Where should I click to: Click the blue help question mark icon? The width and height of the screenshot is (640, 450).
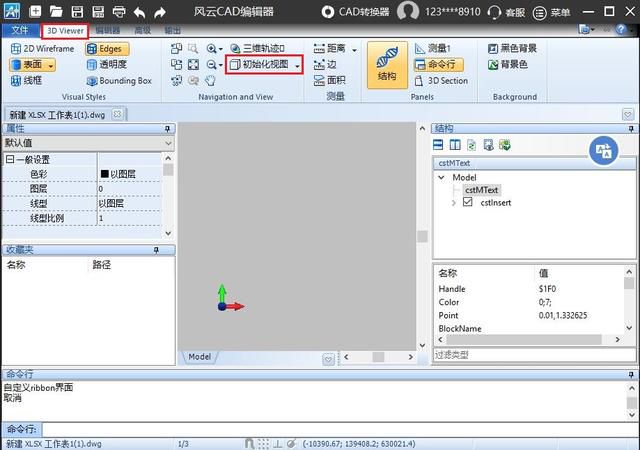(621, 29)
